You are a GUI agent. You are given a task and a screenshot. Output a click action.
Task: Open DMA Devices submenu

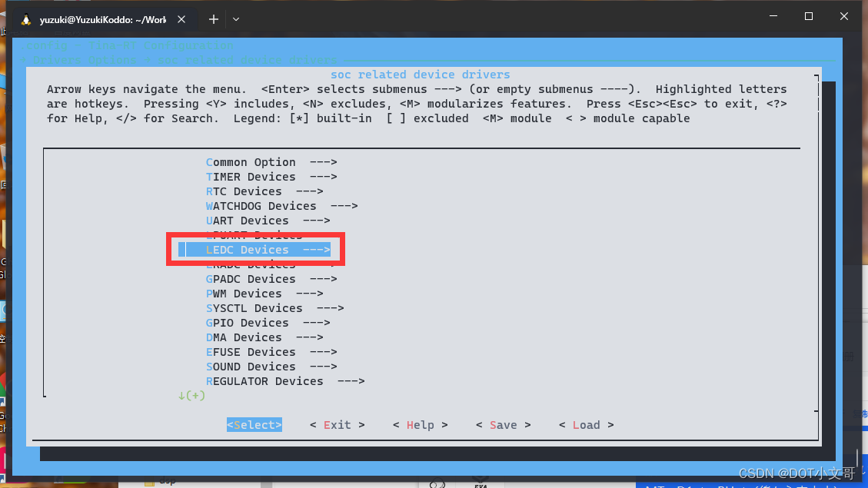264,337
